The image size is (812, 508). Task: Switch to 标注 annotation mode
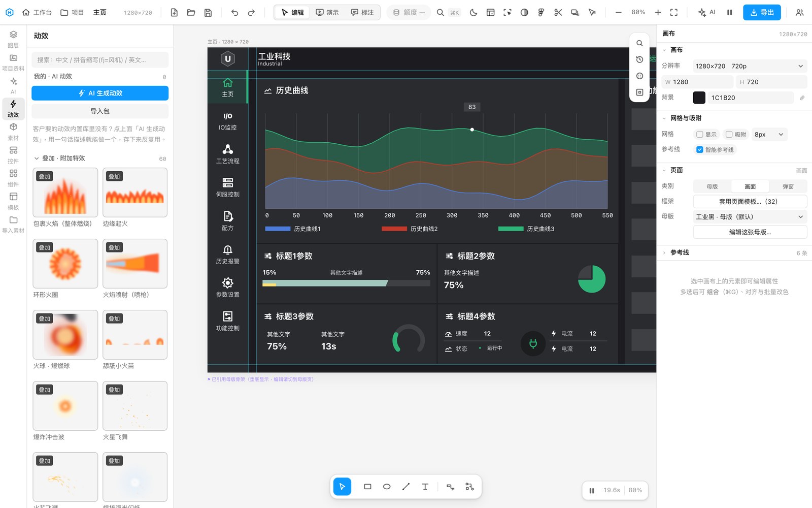point(362,12)
